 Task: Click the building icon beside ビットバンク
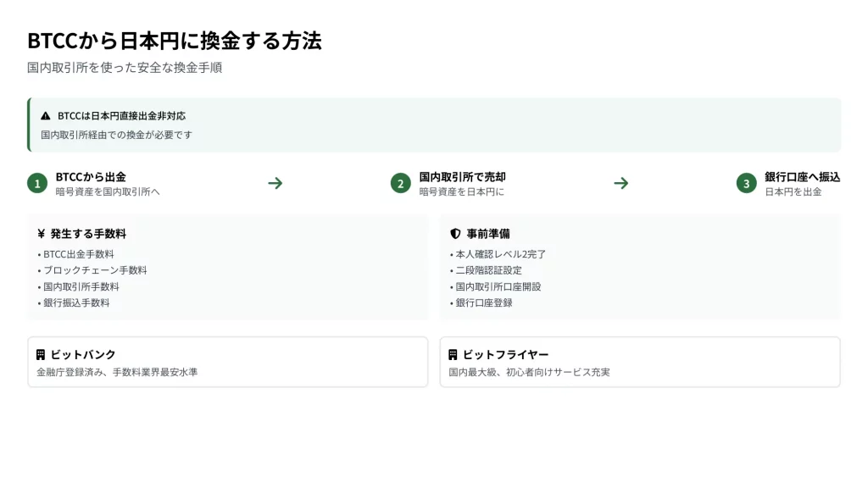click(41, 355)
